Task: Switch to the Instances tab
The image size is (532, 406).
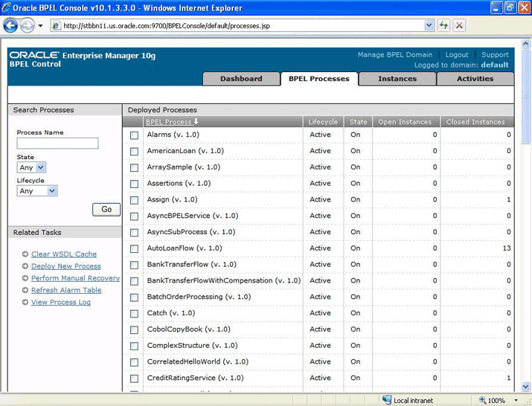Action: point(397,79)
